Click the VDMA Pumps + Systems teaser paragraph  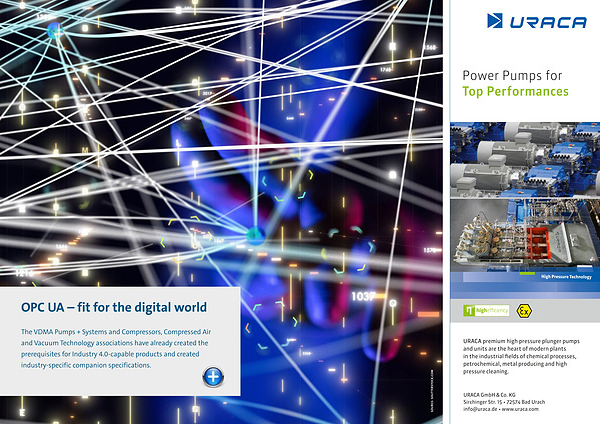[x=116, y=348]
